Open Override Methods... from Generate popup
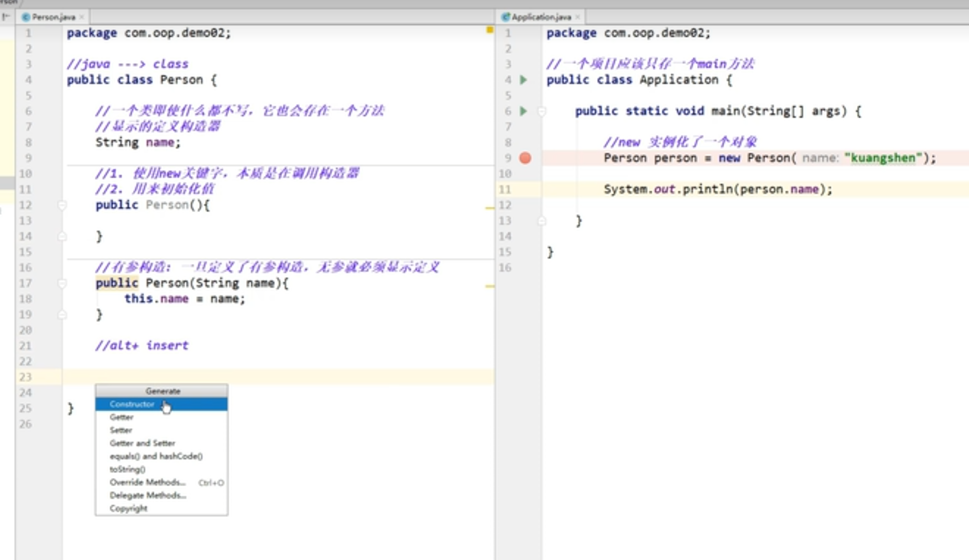969x560 pixels. [x=147, y=482]
